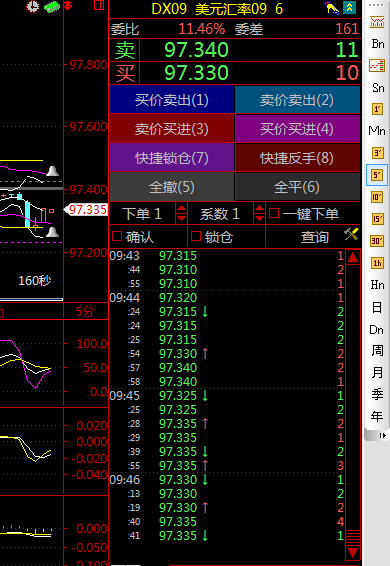This screenshot has width=390, height=566.
Task: Click the lower bell alert marker on chart
Action: tap(53, 232)
